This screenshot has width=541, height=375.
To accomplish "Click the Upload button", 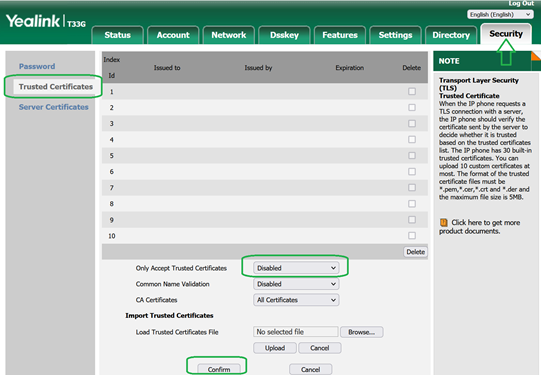I will 275,348.
